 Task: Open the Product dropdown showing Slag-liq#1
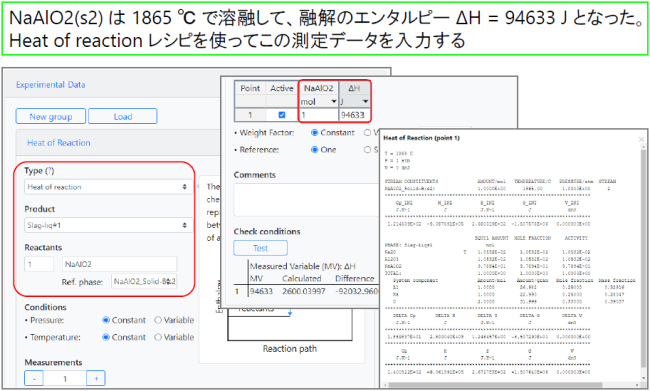[109, 225]
